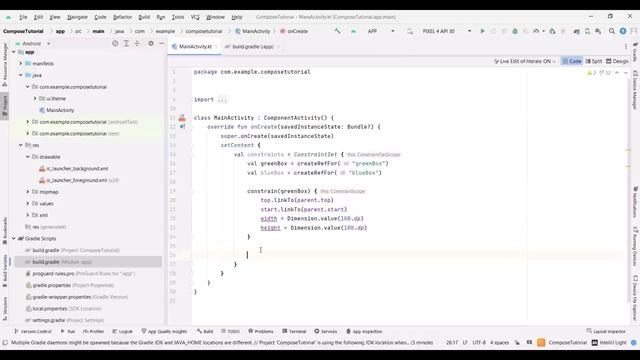Open the Logcat tool window
640x360 pixels.
coord(122,331)
